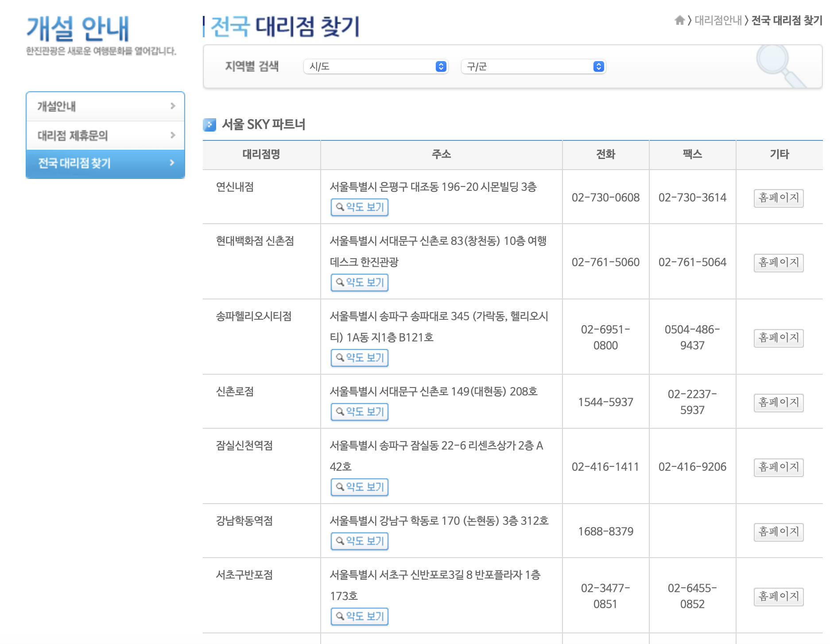Click the 개설 안내 page logo title

[78, 29]
